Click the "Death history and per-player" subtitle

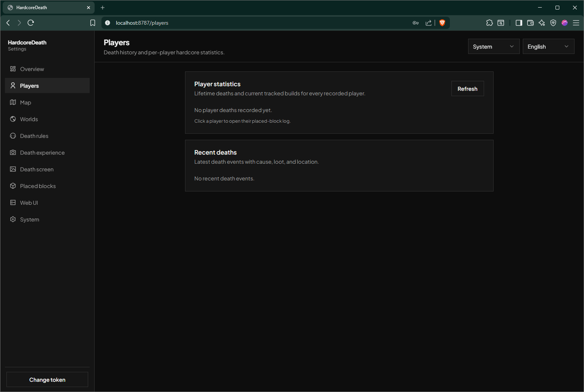(164, 52)
